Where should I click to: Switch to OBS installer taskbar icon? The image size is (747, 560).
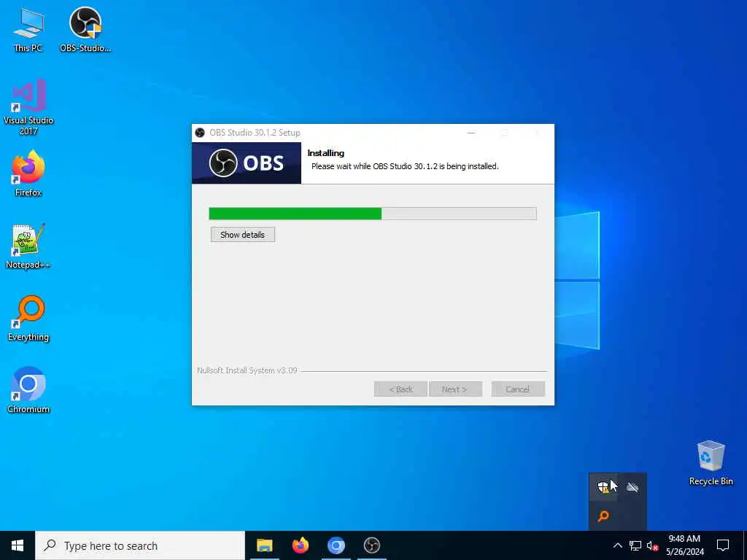[371, 545]
